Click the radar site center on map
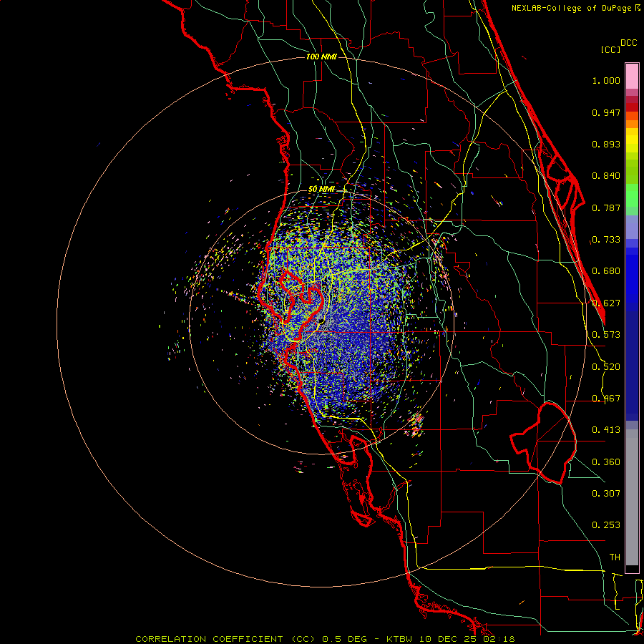Viewport: 644px width, 644px height. [x=321, y=322]
